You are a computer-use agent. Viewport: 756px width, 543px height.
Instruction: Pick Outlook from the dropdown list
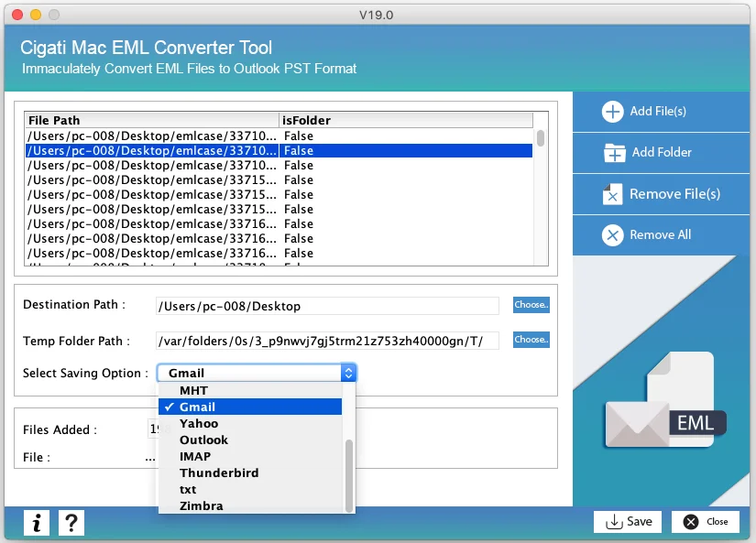pyautogui.click(x=250, y=440)
